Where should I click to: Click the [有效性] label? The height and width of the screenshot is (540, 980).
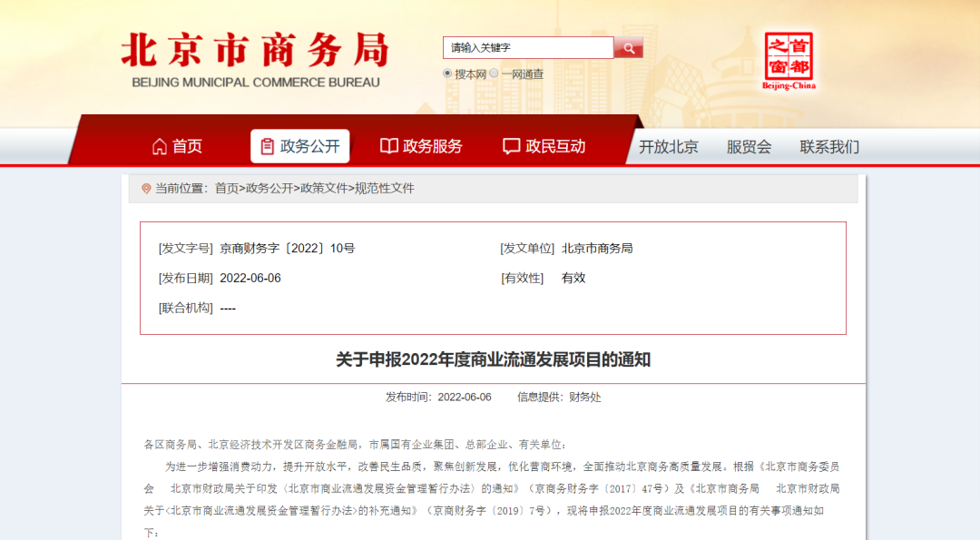[522, 278]
